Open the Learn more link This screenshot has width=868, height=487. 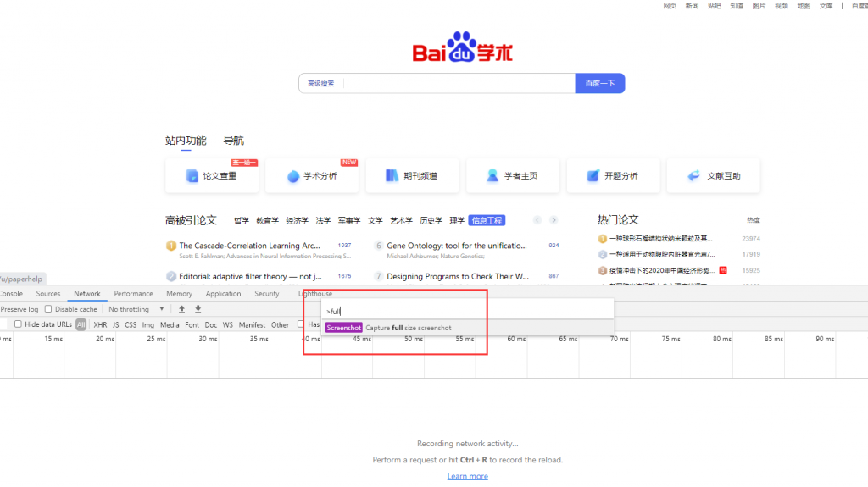point(467,476)
